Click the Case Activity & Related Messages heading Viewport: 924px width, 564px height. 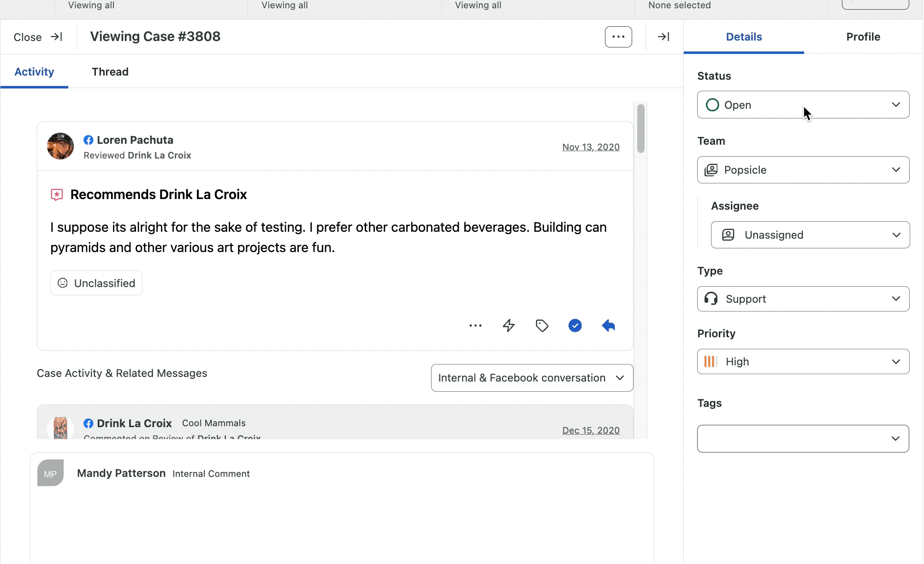(x=122, y=373)
